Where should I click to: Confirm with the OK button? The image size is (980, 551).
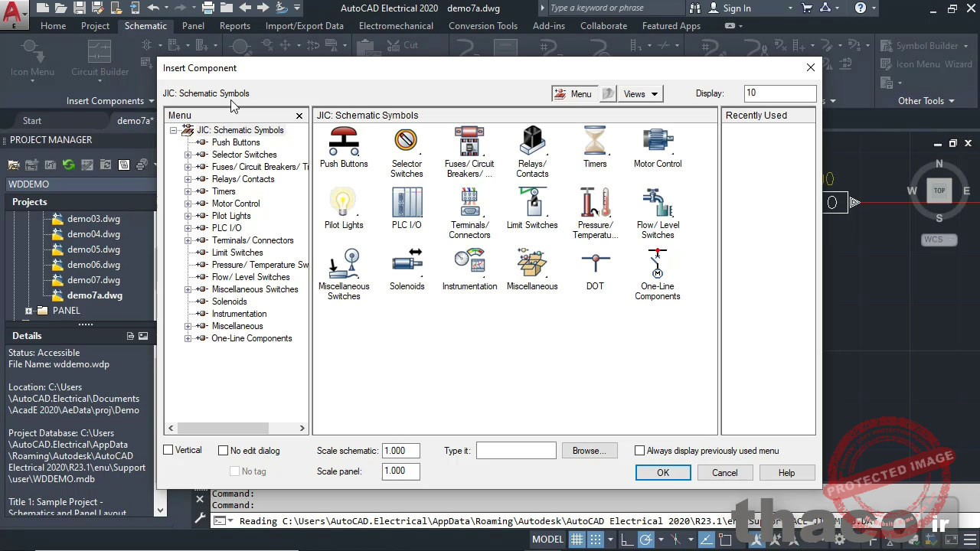662,472
